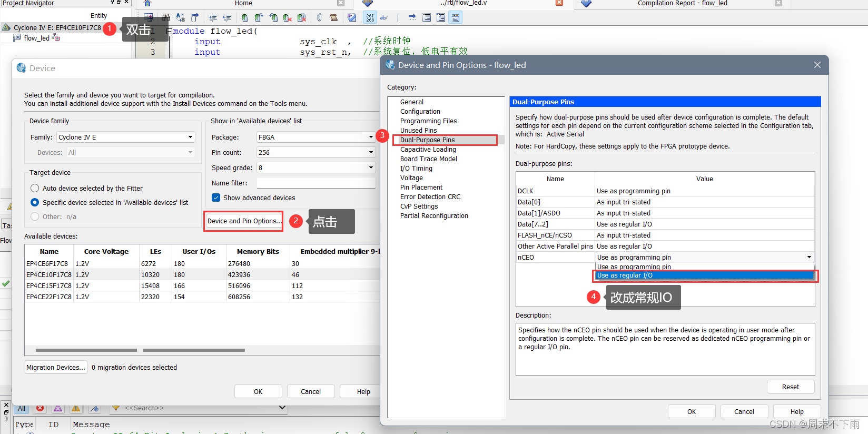Select Specific device in Available devices list option

[35, 202]
